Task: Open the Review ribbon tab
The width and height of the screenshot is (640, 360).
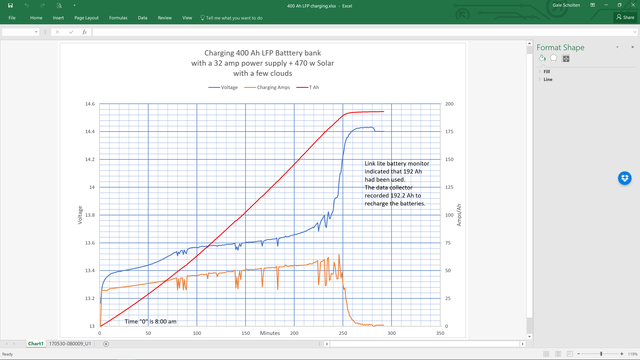Action: (x=164, y=18)
